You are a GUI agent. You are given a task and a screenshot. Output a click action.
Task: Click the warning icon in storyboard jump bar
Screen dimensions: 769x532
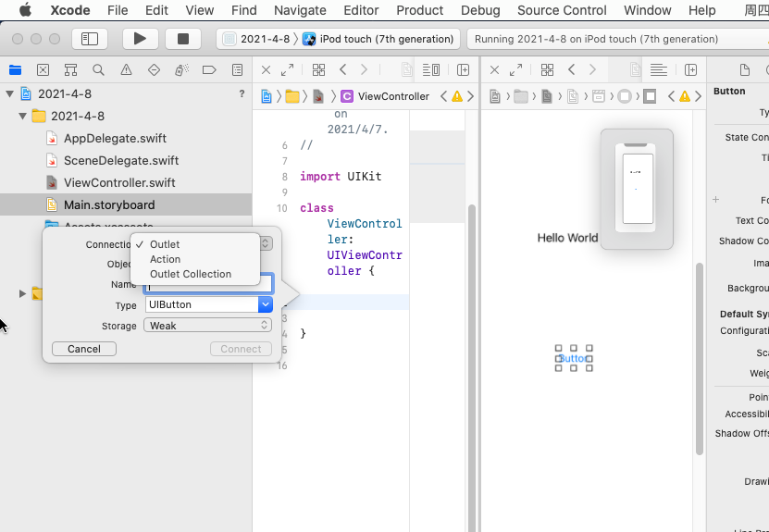685,96
